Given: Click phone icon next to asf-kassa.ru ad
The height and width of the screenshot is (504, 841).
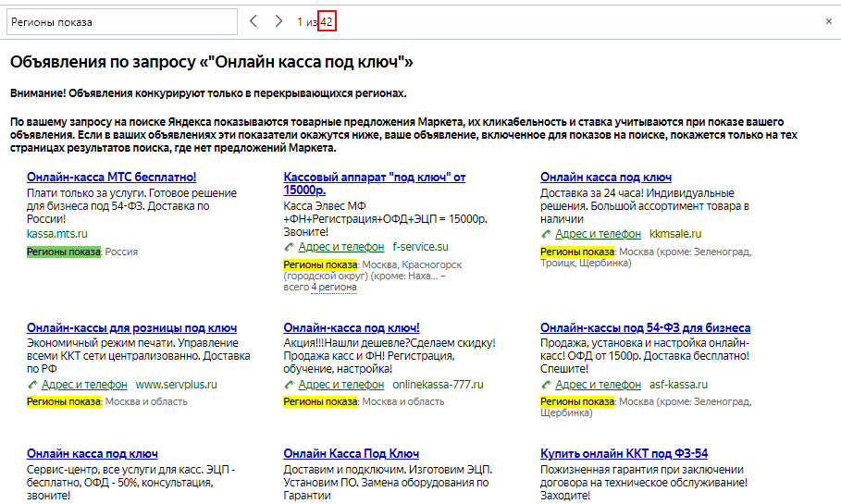Looking at the screenshot, I should point(546,385).
